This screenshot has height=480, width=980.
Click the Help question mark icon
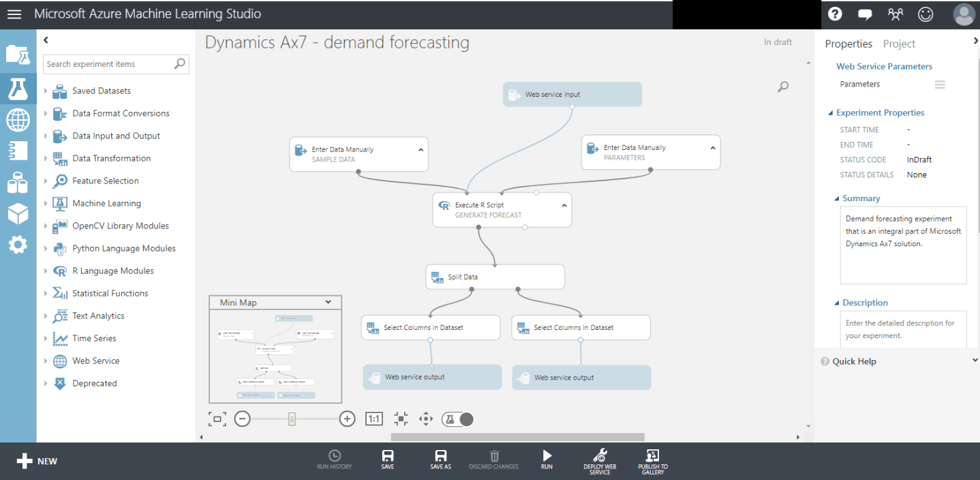[x=835, y=14]
